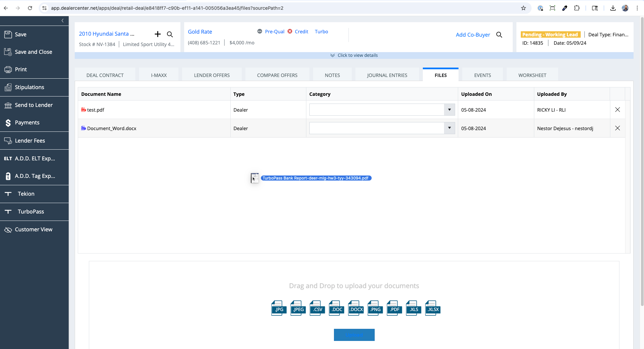Viewport: 644px width, 349px height.
Task: Sort by Document Name column header
Action: (101, 94)
